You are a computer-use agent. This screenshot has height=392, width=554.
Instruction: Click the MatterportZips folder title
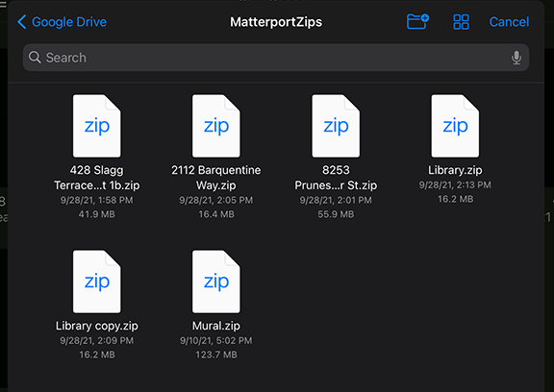[276, 22]
